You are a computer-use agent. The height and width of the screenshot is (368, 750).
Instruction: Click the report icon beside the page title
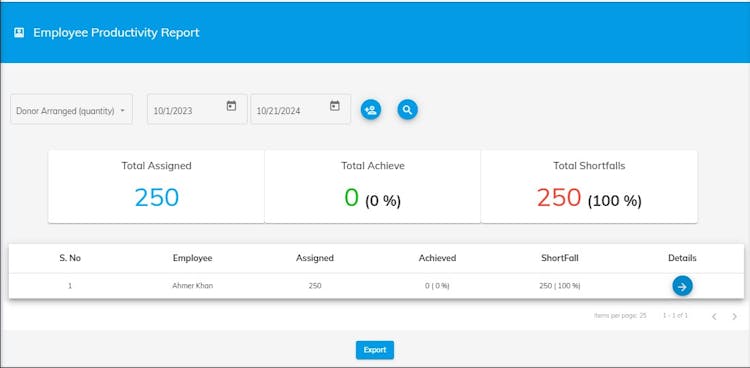tap(19, 33)
